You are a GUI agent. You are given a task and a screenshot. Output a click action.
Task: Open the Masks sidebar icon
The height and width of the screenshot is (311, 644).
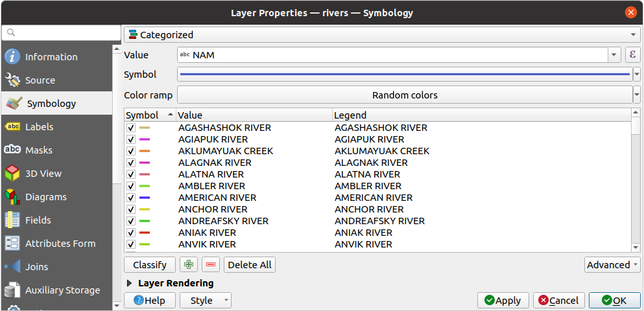[x=12, y=150]
